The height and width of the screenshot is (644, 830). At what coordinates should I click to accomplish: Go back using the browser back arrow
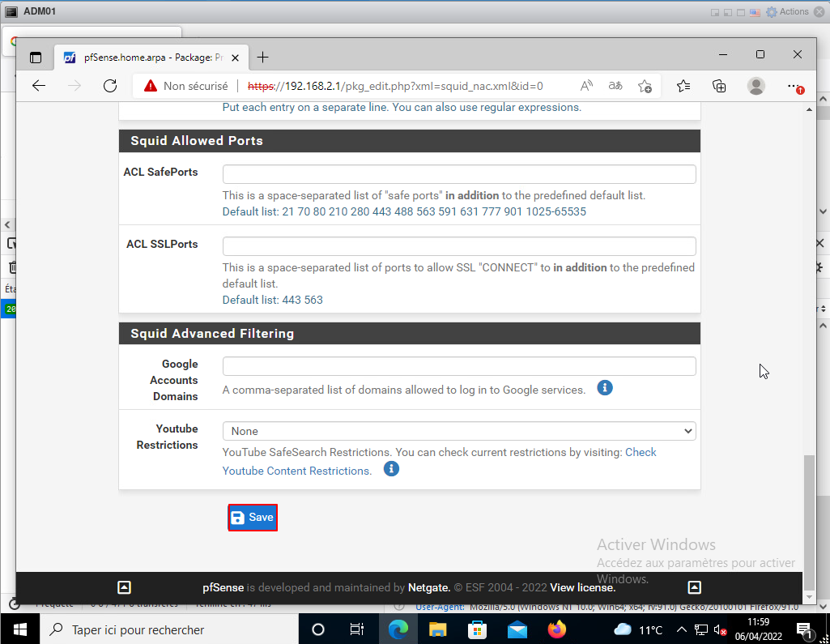click(39, 86)
